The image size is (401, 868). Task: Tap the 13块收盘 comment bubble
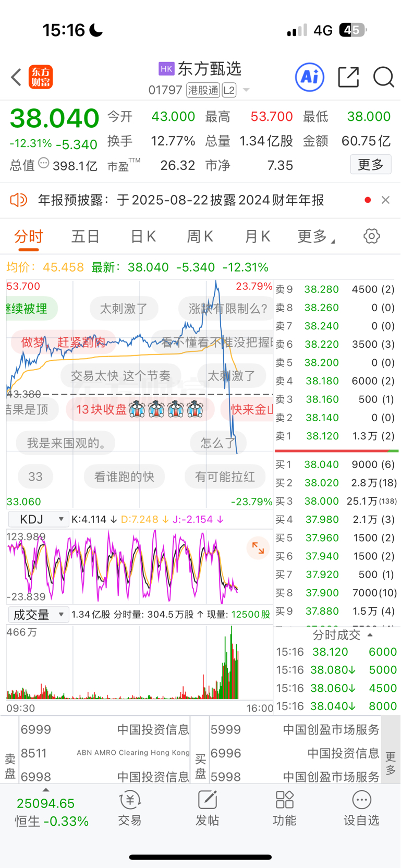point(140,409)
